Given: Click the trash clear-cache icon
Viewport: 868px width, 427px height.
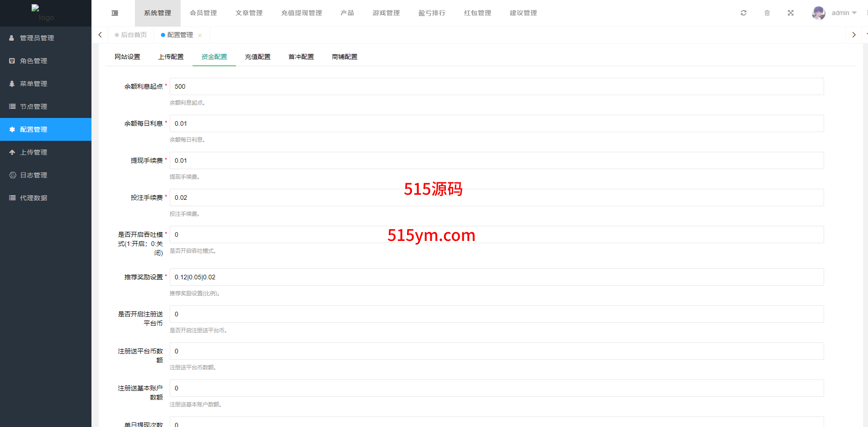Looking at the screenshot, I should point(767,13).
